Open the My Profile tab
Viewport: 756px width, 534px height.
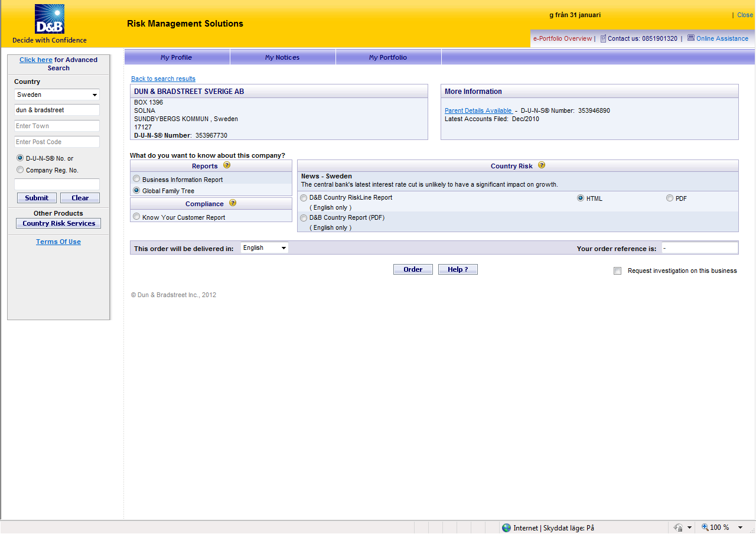(x=177, y=57)
